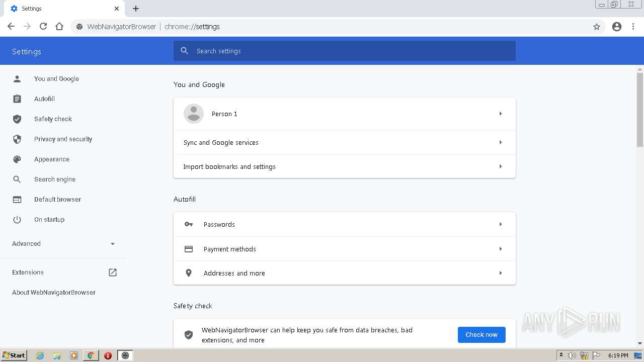Go to the Home page icon
644x362 pixels.
click(x=59, y=27)
